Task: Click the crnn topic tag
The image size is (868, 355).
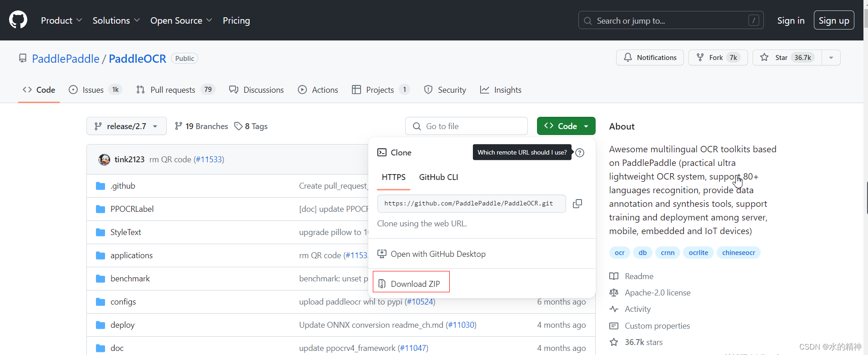Action: tap(667, 252)
